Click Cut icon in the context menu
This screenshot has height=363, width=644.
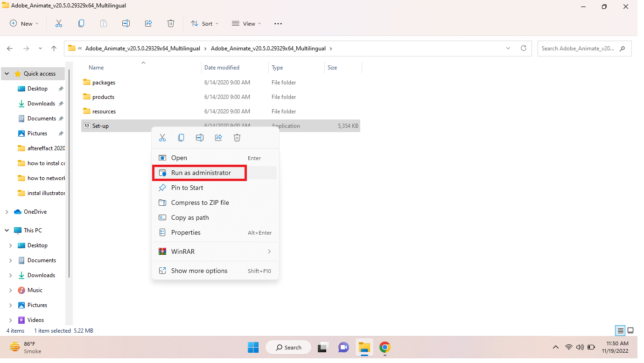[x=162, y=138]
